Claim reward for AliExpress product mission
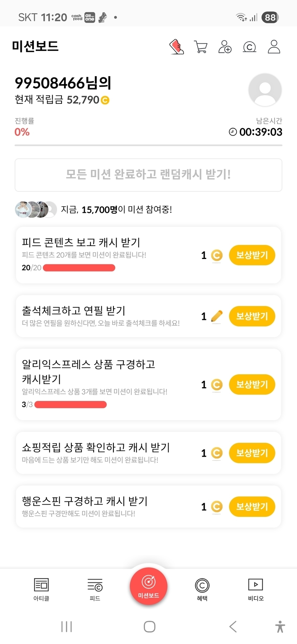The width and height of the screenshot is (297, 644). 252,385
